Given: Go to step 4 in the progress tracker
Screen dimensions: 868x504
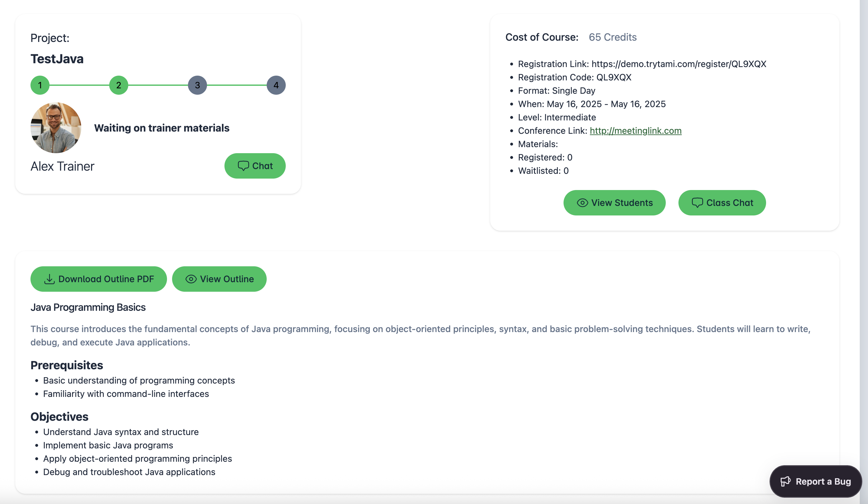Looking at the screenshot, I should [276, 85].
